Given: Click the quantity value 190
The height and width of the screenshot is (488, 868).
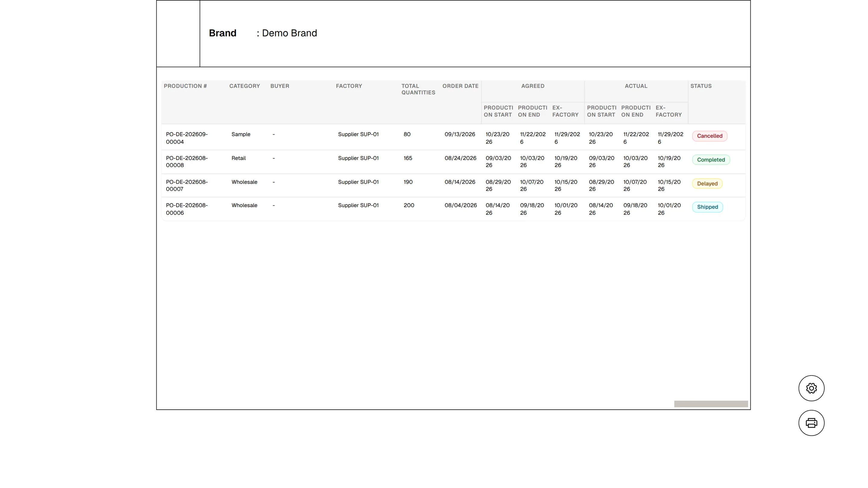Looking at the screenshot, I should (x=408, y=182).
